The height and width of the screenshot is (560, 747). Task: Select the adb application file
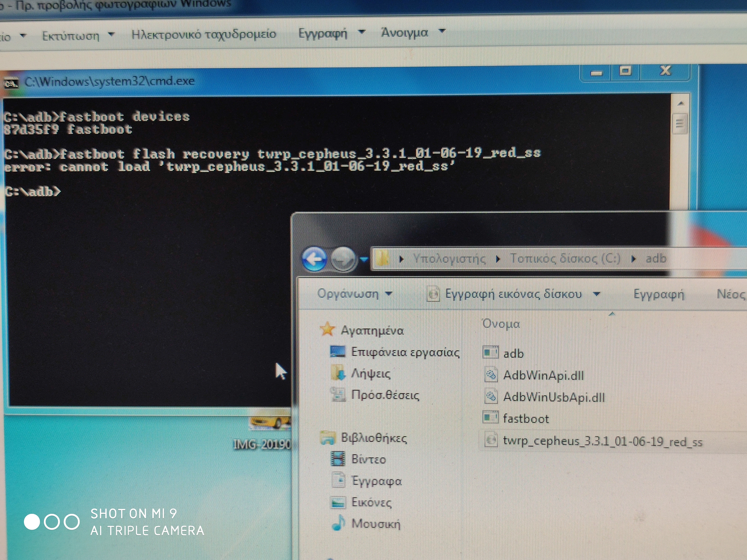(x=513, y=353)
